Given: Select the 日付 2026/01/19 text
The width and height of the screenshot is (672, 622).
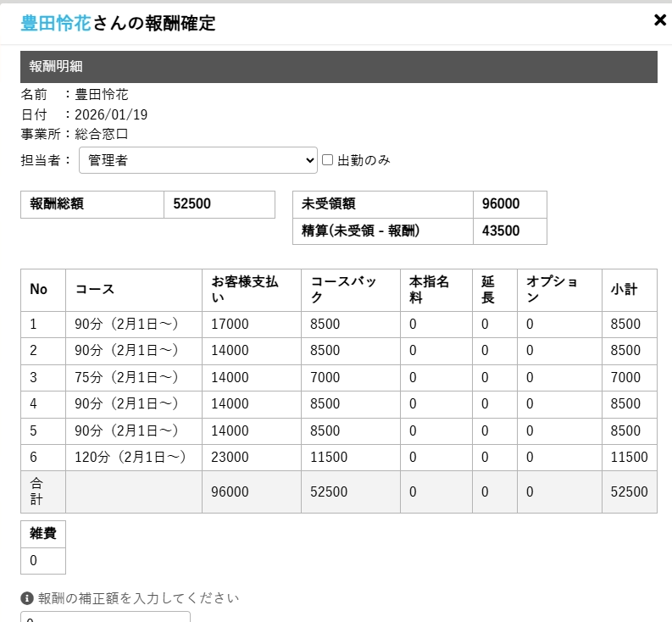Looking at the screenshot, I should [x=111, y=114].
